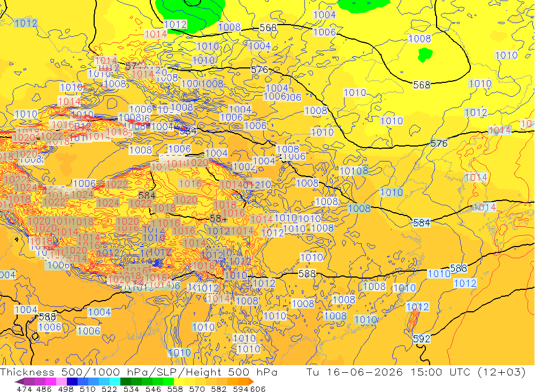
Task: Click the cyan legend swatch
Action: [114, 381]
